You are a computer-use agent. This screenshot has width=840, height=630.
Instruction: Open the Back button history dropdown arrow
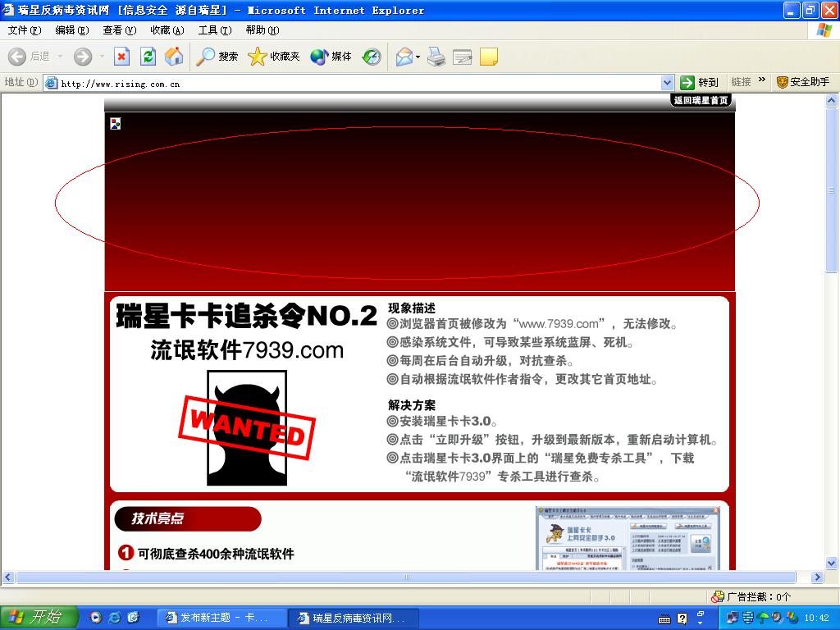tap(60, 57)
